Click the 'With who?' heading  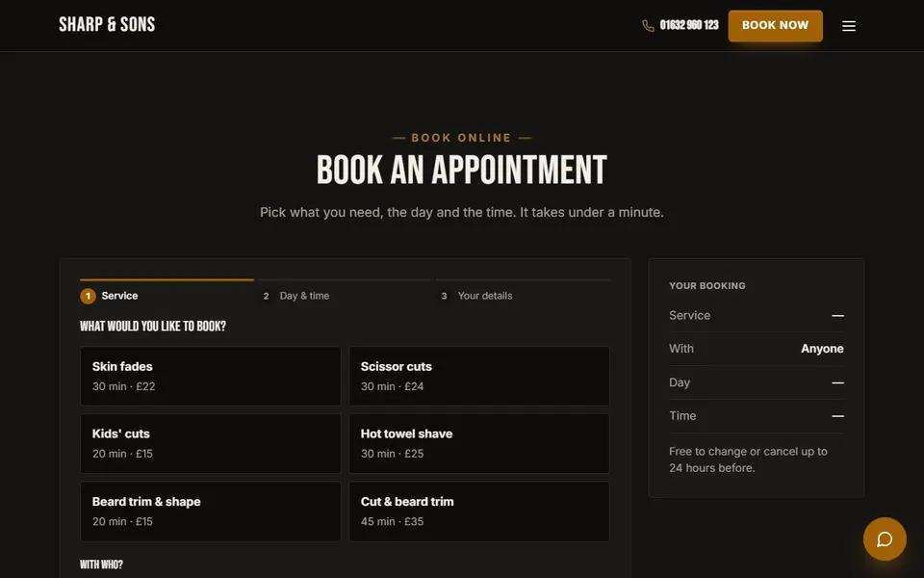tap(101, 565)
